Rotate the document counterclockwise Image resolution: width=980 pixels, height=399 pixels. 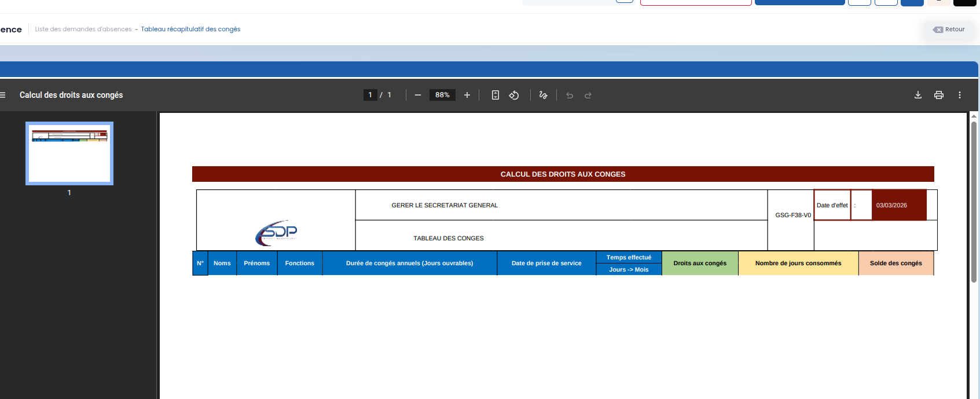tap(514, 95)
